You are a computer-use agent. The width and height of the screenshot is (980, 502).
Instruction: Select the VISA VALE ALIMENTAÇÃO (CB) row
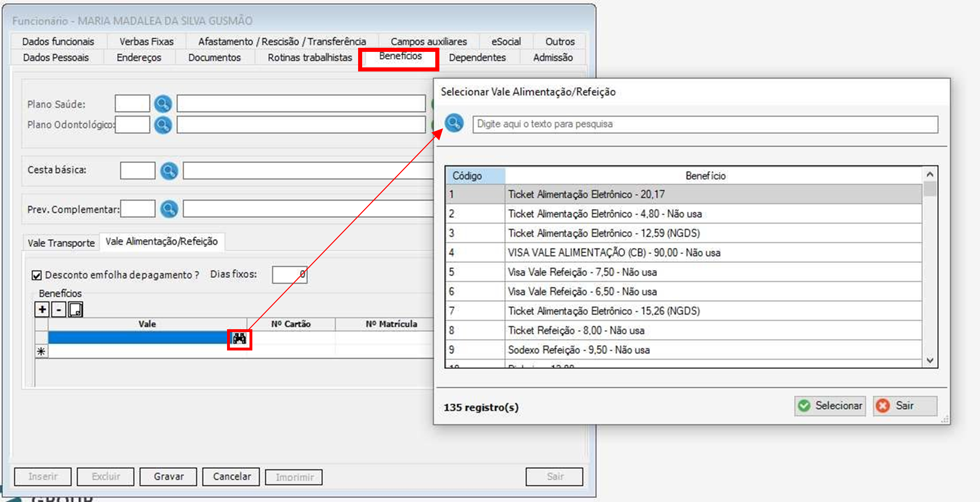(x=613, y=253)
